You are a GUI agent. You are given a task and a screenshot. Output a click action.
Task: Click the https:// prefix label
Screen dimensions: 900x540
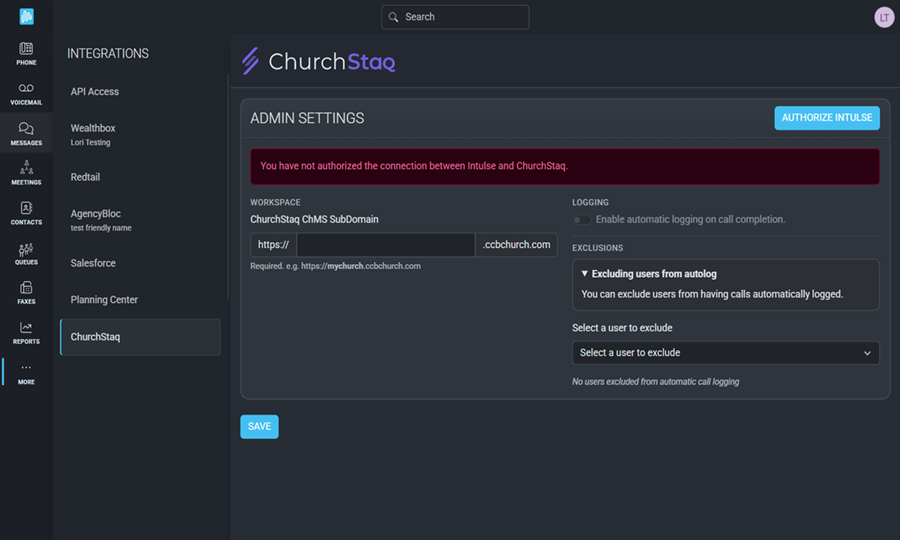pyautogui.click(x=273, y=245)
